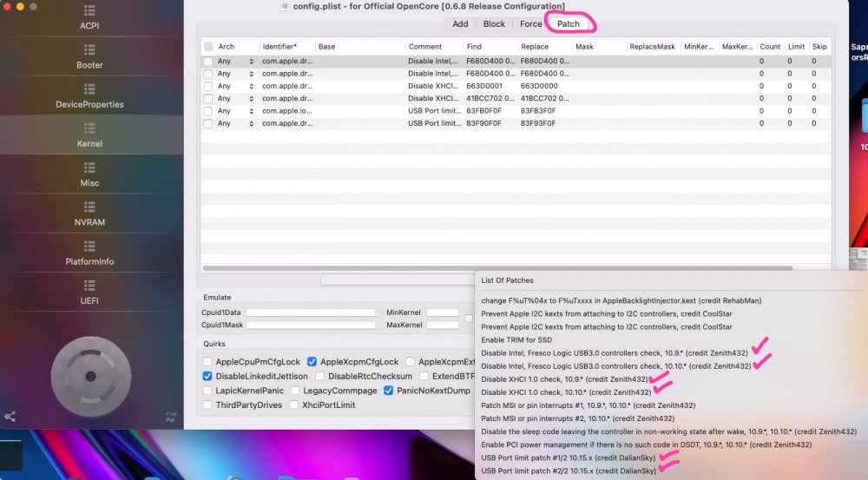Switch to the Patch tab
The image size is (868, 480).
[x=568, y=23]
